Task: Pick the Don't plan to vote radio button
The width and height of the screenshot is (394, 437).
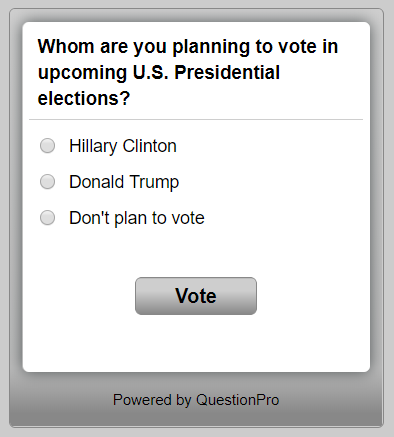Action: tap(47, 218)
